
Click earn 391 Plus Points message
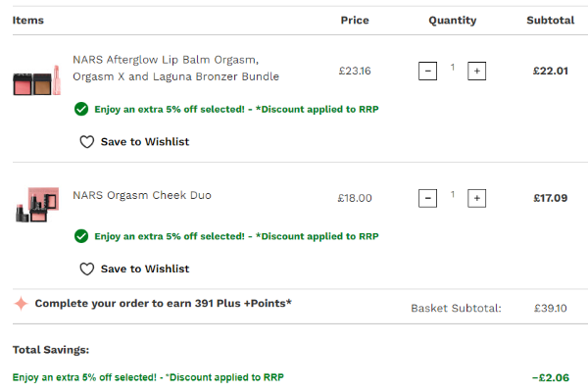click(163, 304)
